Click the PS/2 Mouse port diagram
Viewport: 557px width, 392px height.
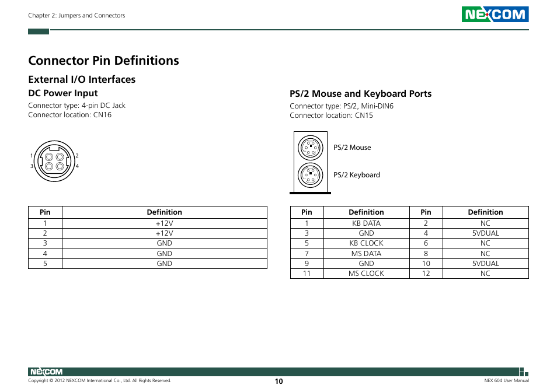[x=311, y=148]
